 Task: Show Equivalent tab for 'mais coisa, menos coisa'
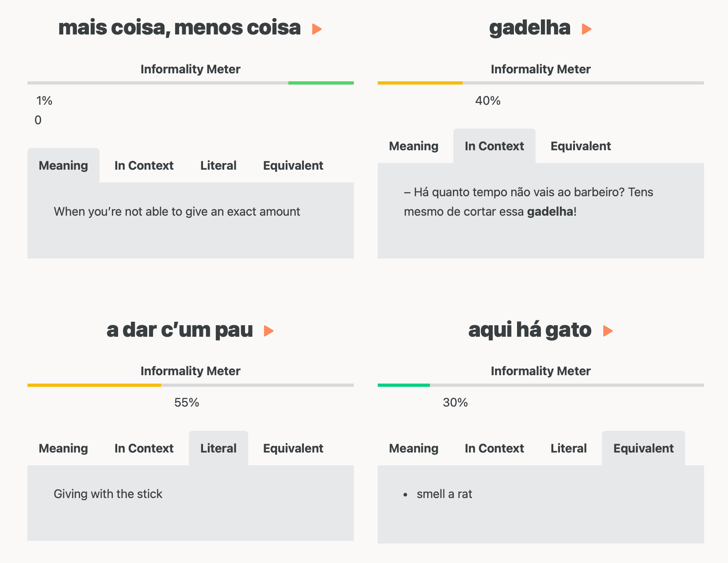(x=293, y=166)
